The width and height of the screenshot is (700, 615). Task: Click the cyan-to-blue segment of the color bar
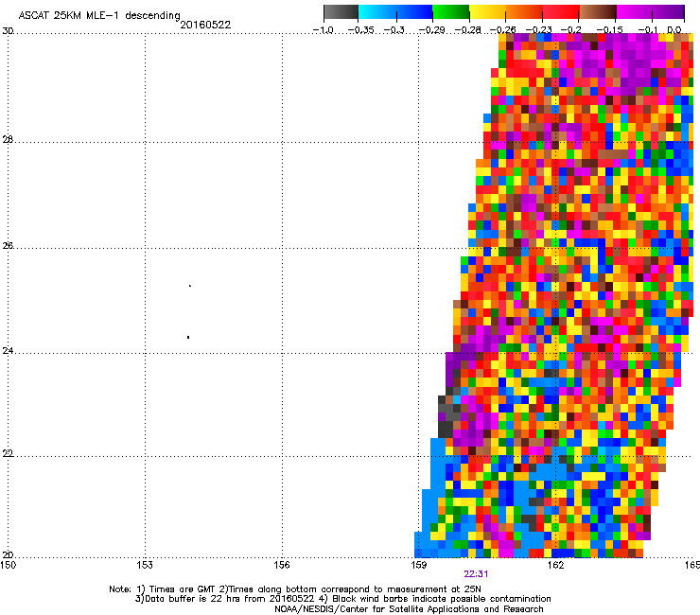click(x=395, y=12)
